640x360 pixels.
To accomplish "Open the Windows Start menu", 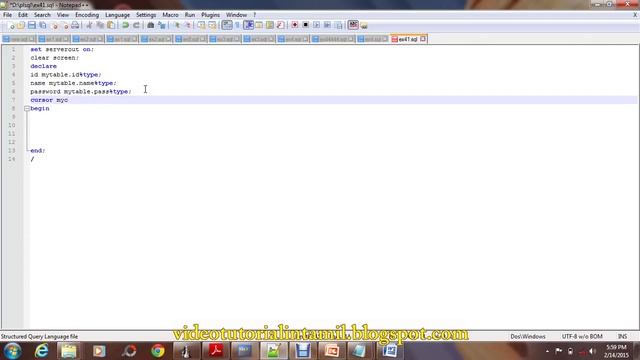I will [x=13, y=351].
